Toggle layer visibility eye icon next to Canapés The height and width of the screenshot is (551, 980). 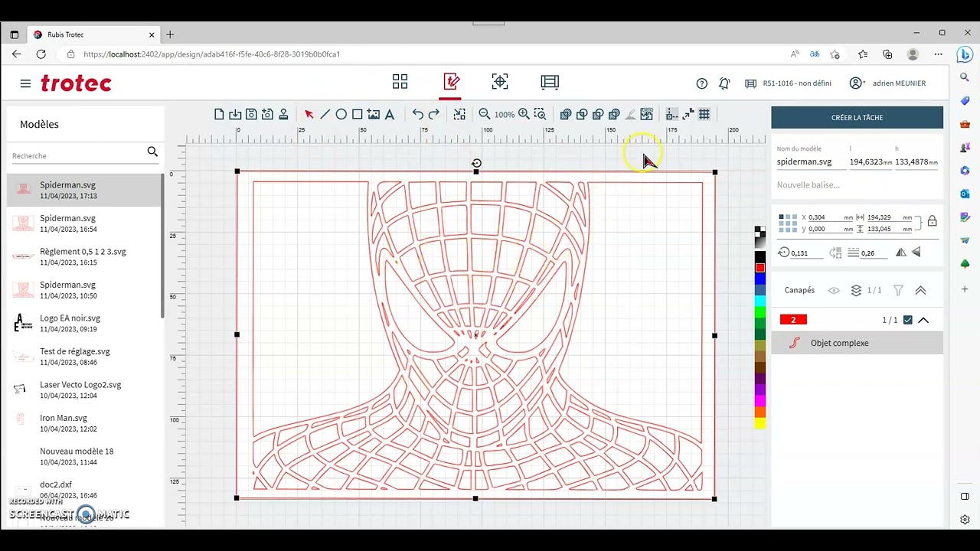tap(834, 290)
